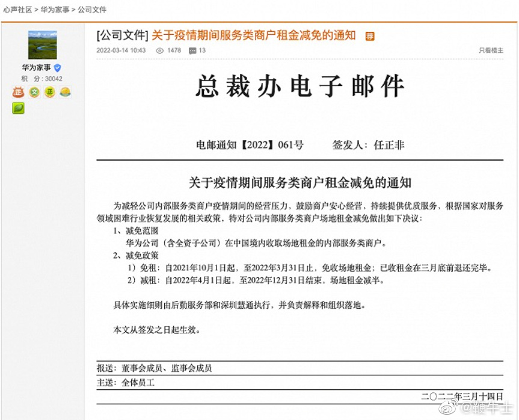Click the comment bubble icon
519x420 pixels.
point(192,51)
